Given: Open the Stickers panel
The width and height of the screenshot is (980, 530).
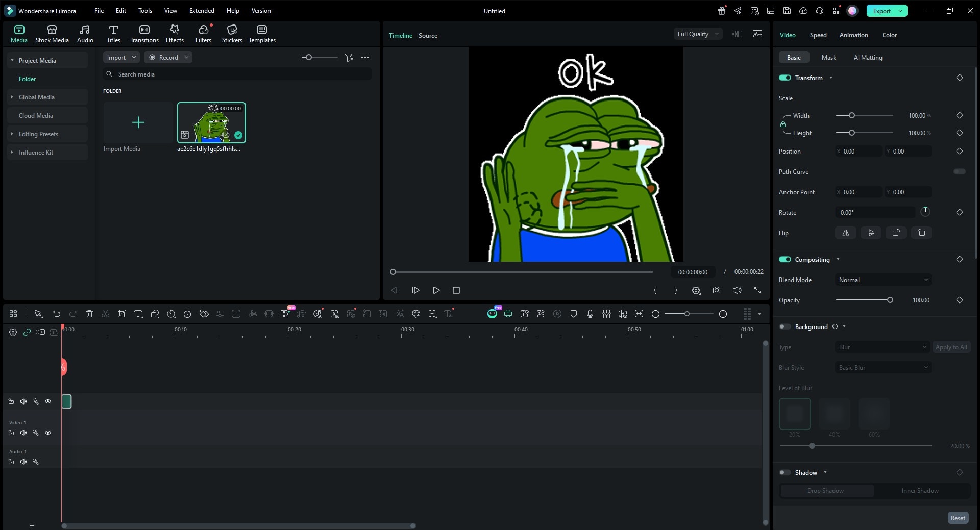Looking at the screenshot, I should (232, 33).
